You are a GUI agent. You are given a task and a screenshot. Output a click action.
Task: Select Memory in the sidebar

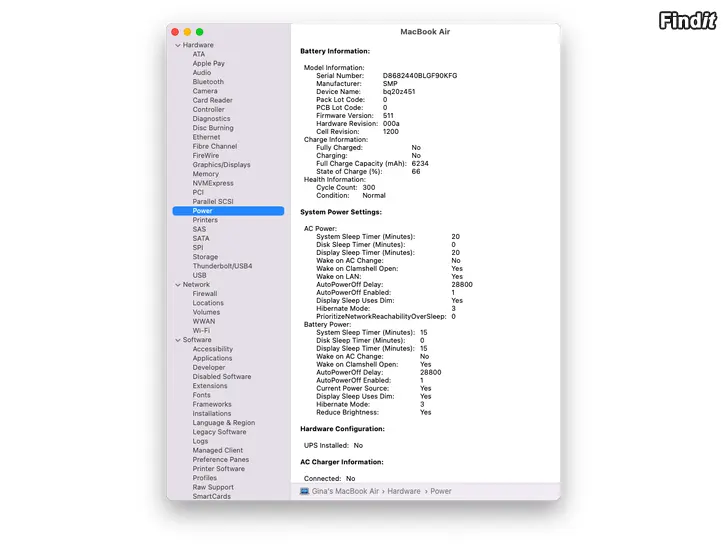point(206,174)
